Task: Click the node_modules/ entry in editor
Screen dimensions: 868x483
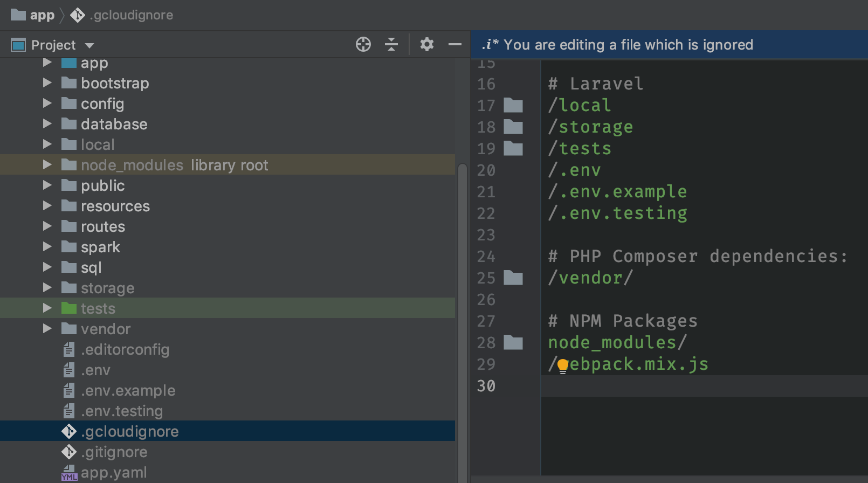Action: (617, 343)
